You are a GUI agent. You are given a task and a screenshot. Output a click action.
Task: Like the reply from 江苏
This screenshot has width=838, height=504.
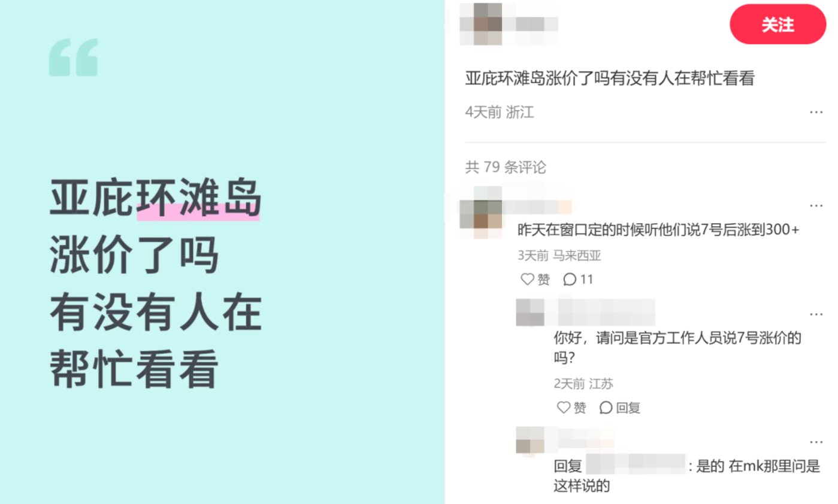(571, 408)
